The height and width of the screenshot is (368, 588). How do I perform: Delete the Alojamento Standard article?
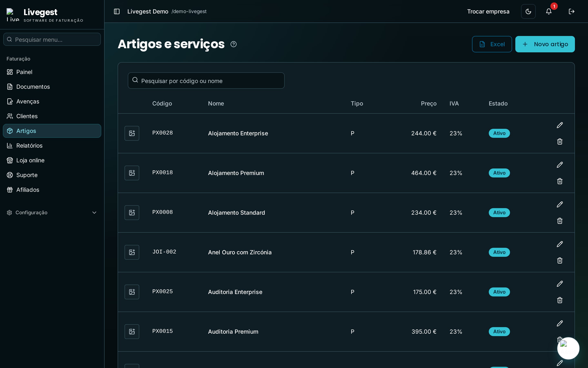click(x=560, y=221)
